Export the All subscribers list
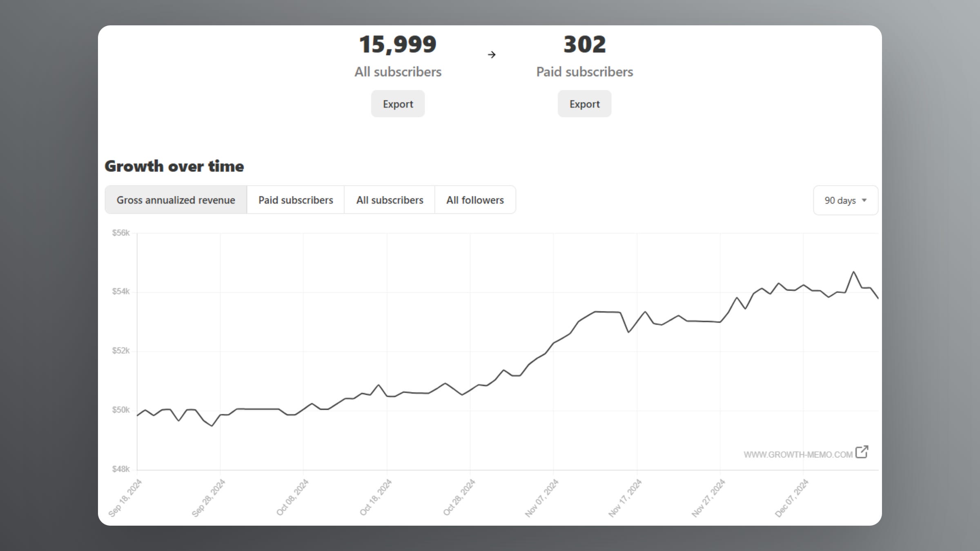 (x=398, y=104)
